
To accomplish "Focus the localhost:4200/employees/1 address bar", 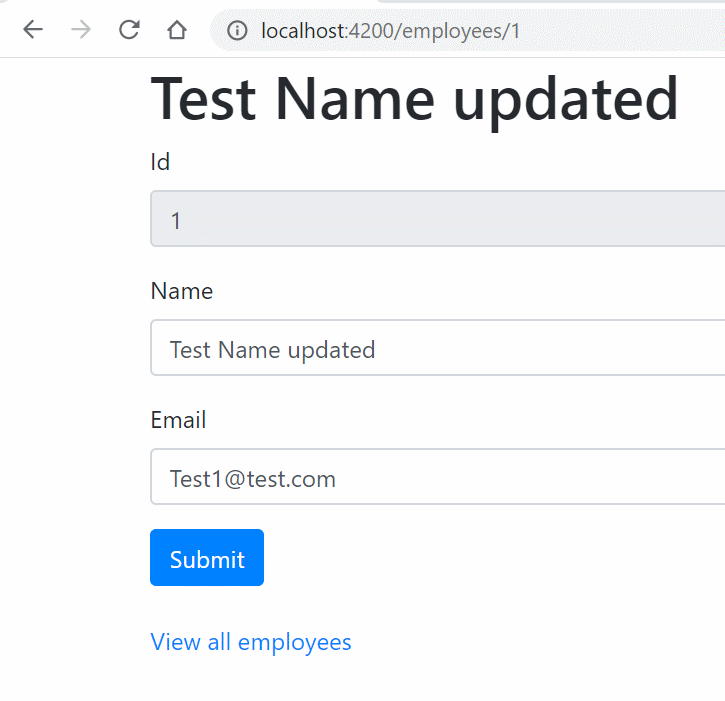I will tap(467, 31).
